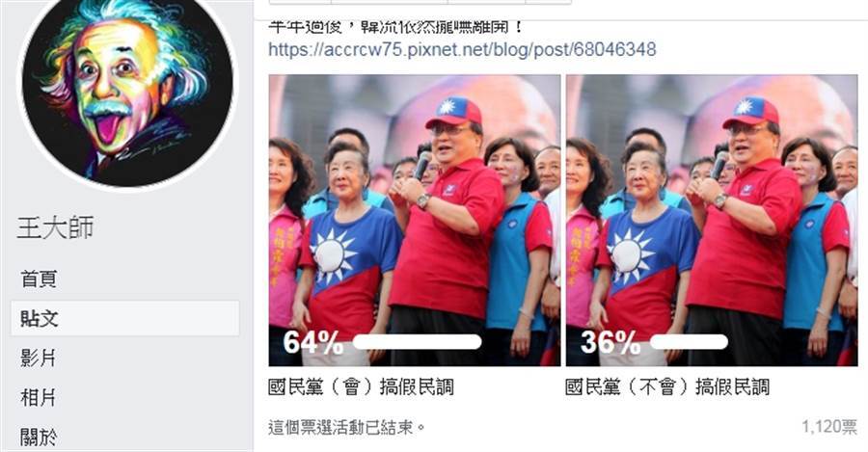Image resolution: width=868 pixels, height=452 pixels.
Task: Click the tab bar at top of the post
Action: point(420,2)
